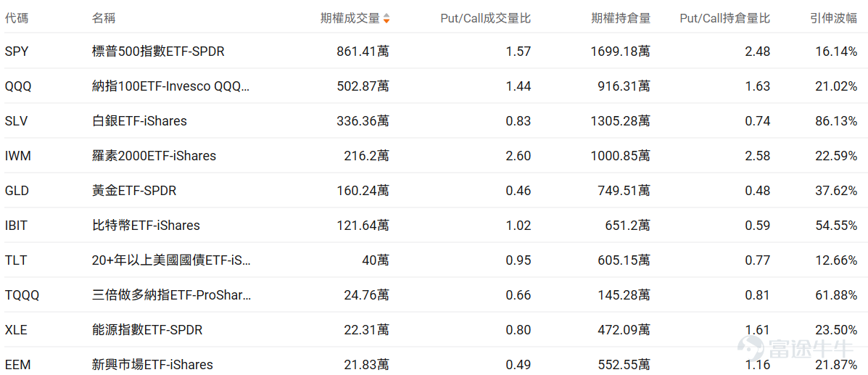
Task: Click IWM implied volatility 22.59%
Action: tap(836, 156)
